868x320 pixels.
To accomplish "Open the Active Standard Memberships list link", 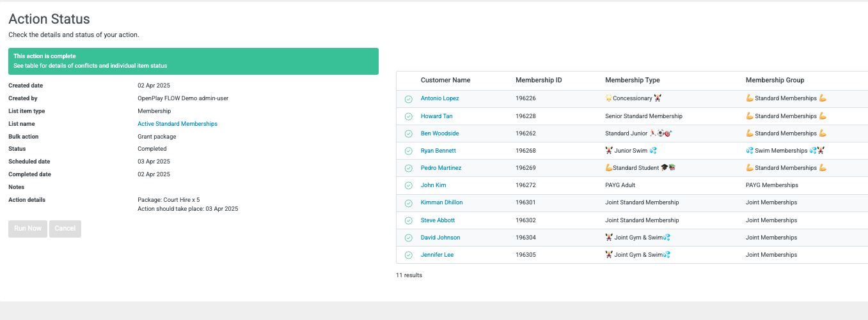I will pyautogui.click(x=177, y=124).
